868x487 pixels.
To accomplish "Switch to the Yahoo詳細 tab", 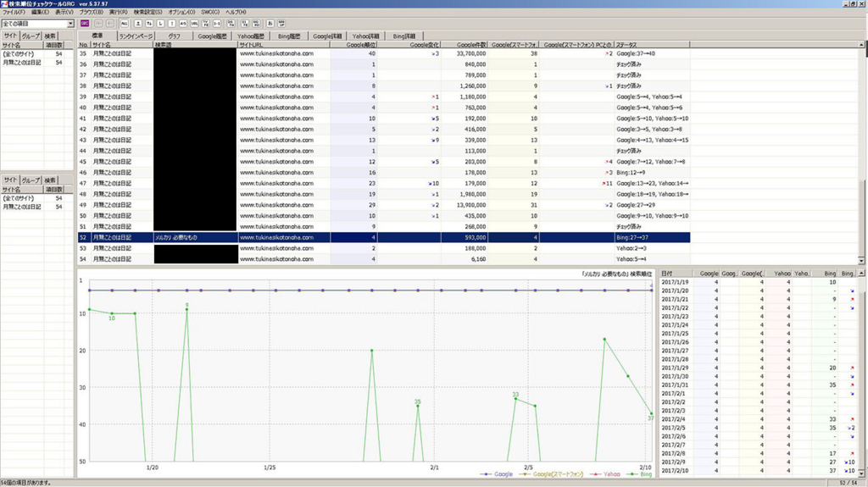I will pos(366,36).
